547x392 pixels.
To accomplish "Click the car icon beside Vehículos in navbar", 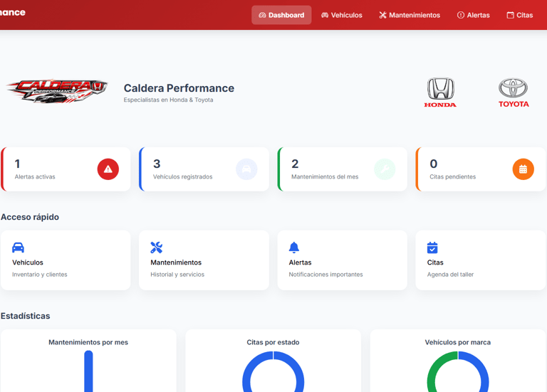I will tap(325, 15).
